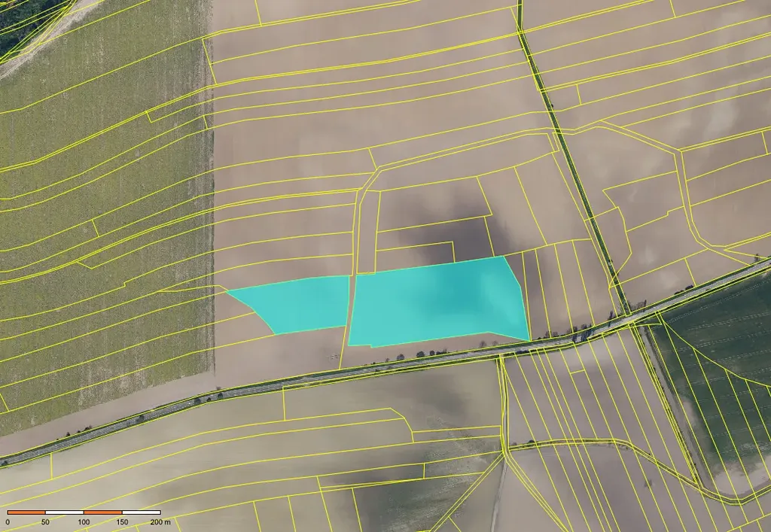Click the first orange scale bar segment
The width and height of the screenshot is (771, 532).
26,512
